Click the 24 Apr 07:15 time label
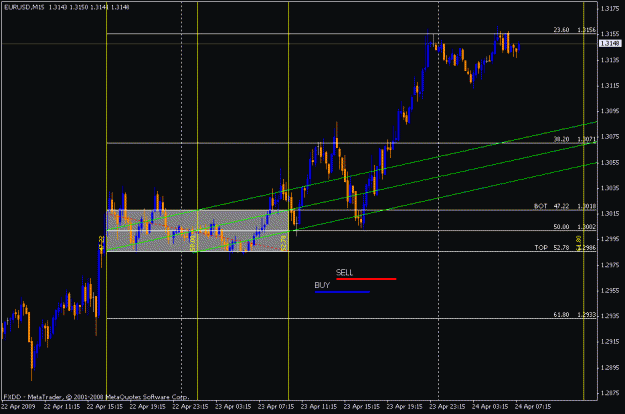This screenshot has width=625, height=414. point(533,407)
